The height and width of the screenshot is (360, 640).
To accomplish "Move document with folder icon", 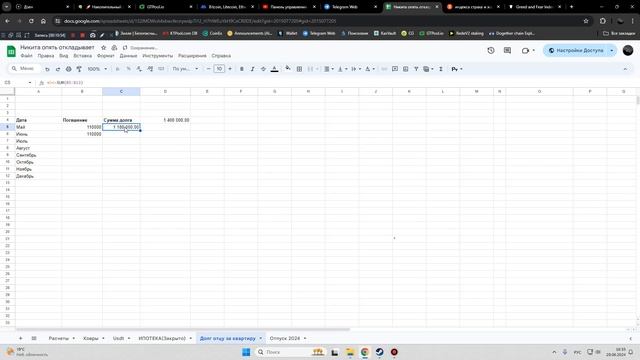I will [114, 48].
